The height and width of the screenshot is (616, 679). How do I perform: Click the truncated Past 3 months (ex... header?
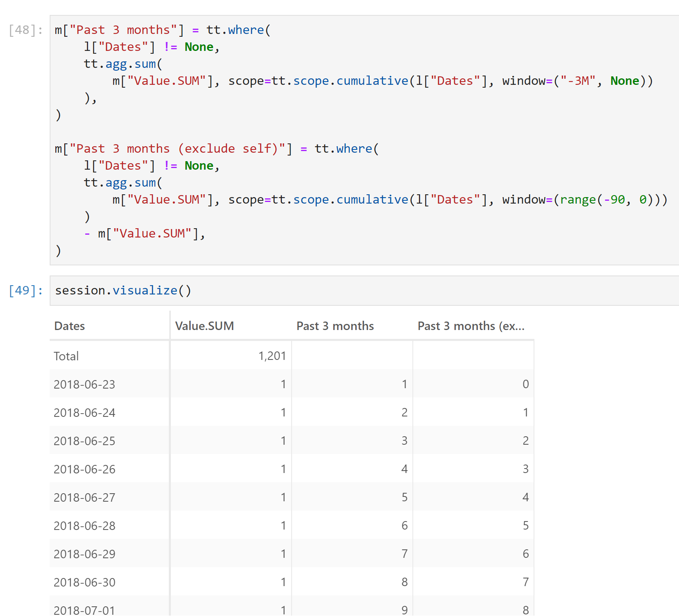pyautogui.click(x=471, y=326)
